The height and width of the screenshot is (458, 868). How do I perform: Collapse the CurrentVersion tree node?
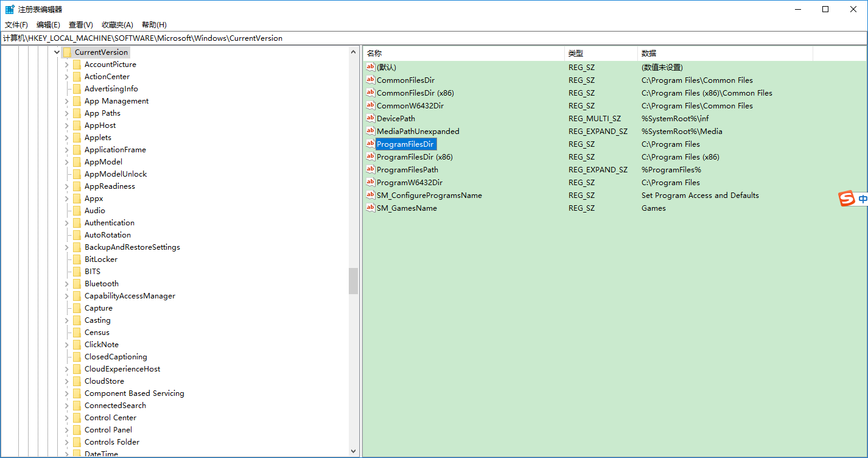57,52
